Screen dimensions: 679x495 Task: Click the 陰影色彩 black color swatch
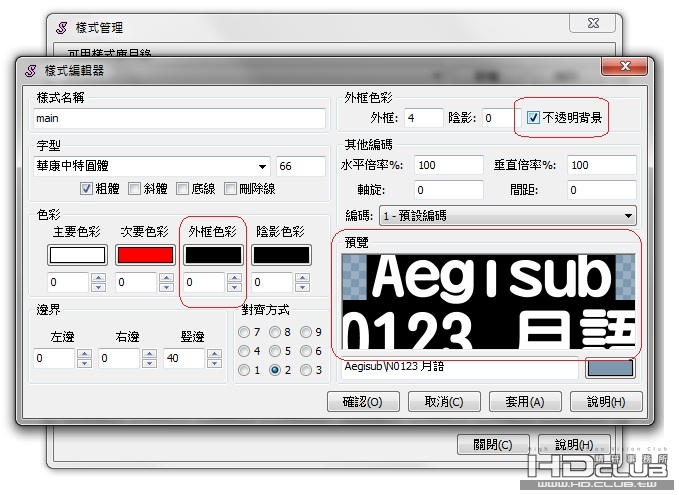281,255
